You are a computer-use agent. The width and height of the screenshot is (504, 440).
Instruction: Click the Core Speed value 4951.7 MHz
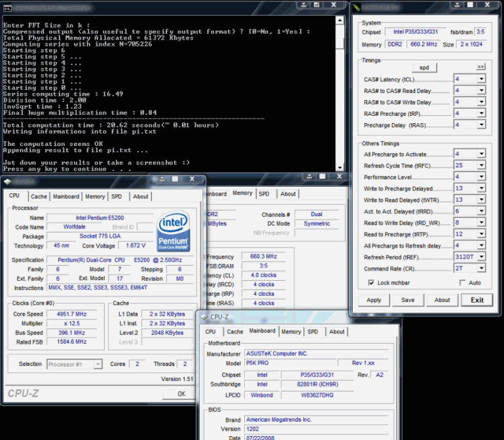click(x=72, y=314)
